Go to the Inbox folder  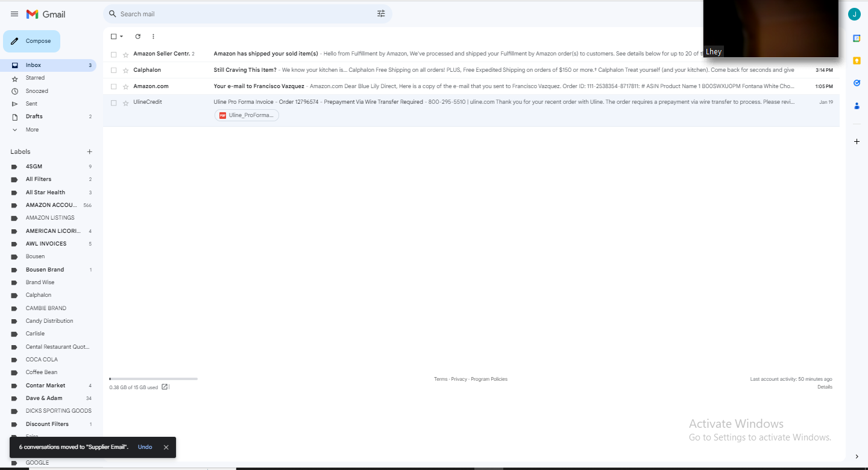48,65
